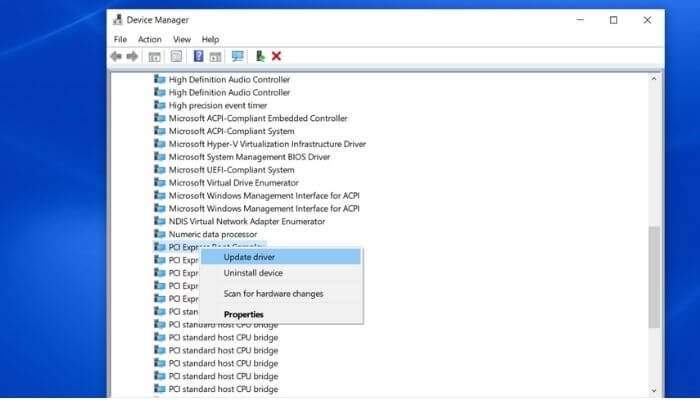Select Microsoft Virtual Drive Enumerator
The height and width of the screenshot is (400, 700).
pos(233,183)
